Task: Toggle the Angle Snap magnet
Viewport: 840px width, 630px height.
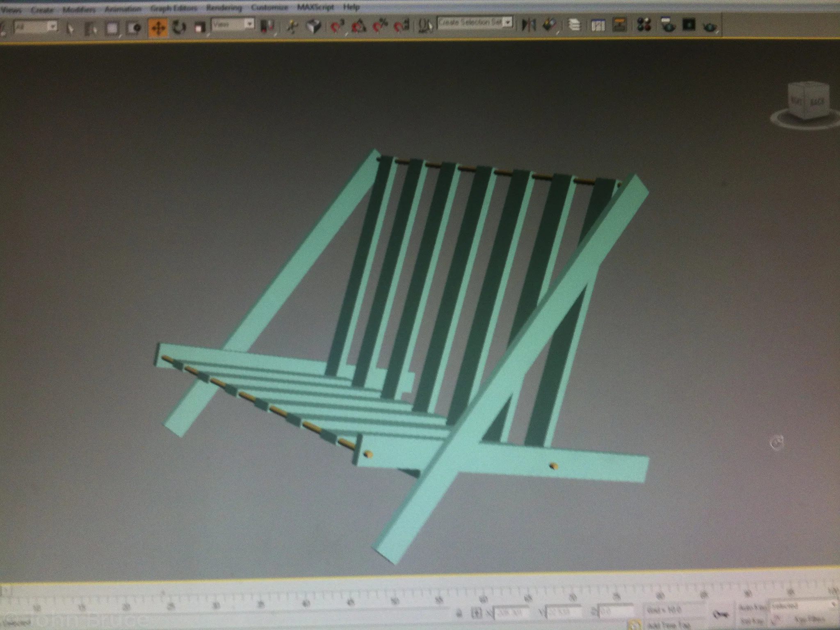Action: pos(359,27)
